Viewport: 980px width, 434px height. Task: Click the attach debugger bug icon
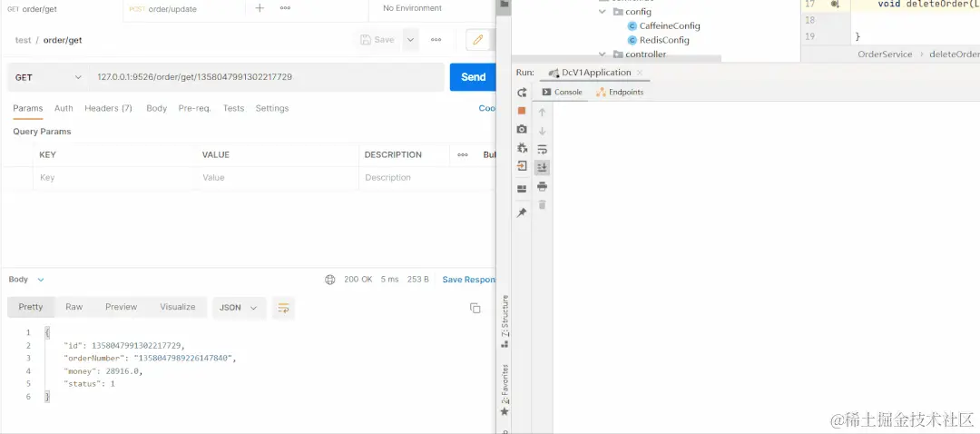pyautogui.click(x=521, y=148)
